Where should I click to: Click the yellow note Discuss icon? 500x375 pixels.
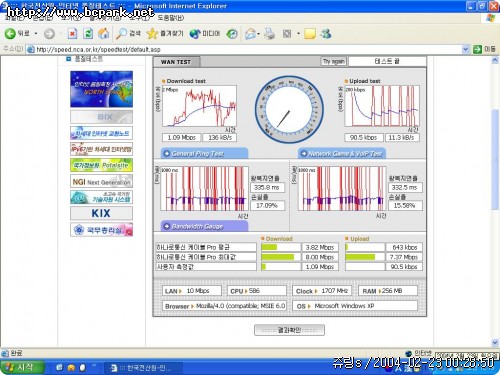tap(310, 33)
